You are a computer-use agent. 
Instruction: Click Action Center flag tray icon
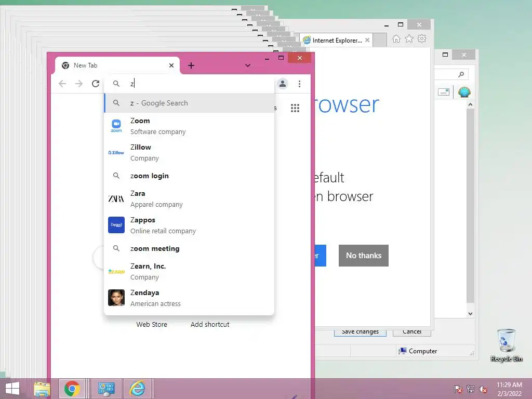pyautogui.click(x=458, y=389)
